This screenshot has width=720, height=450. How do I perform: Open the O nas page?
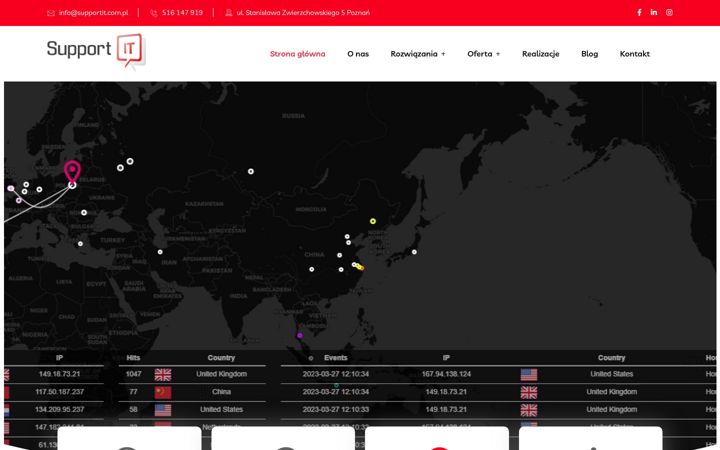(358, 54)
